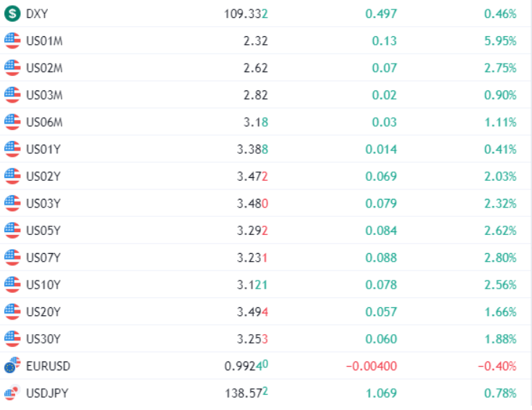Click US20Y change value 0.057

(x=381, y=312)
